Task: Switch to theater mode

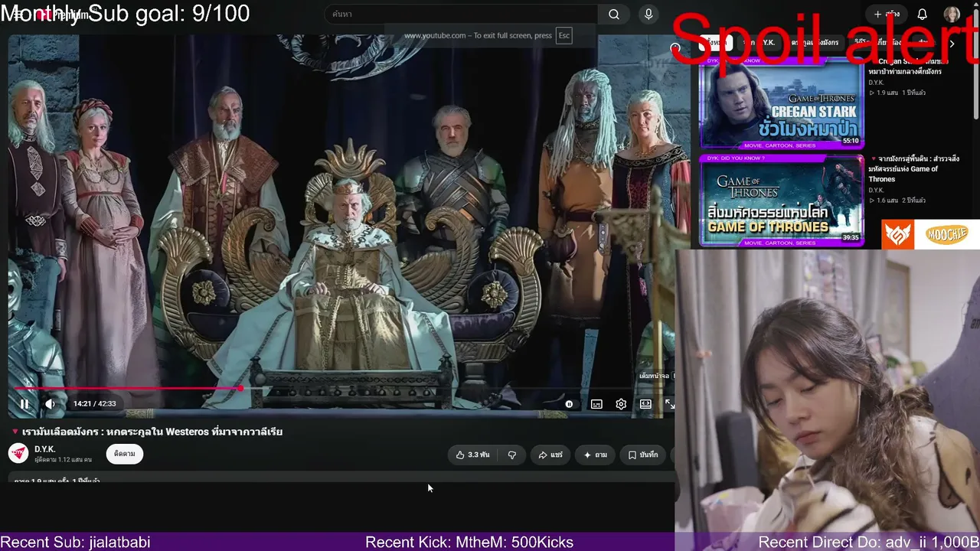Action: pos(645,404)
